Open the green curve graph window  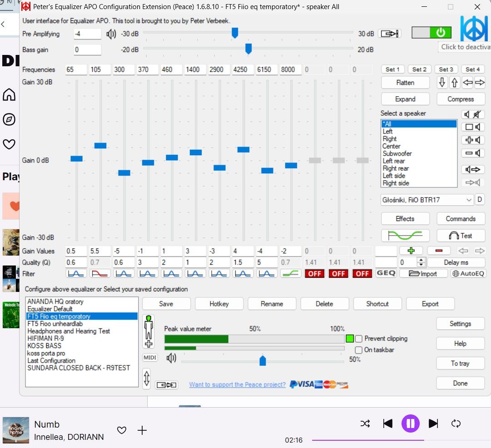pyautogui.click(x=405, y=235)
